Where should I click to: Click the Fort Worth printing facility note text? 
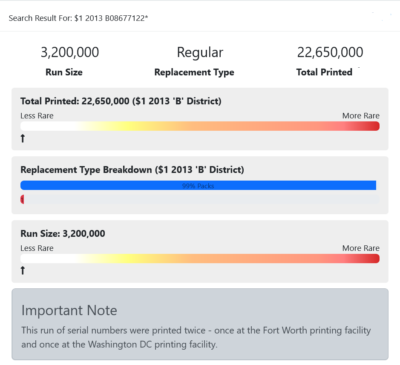pos(196,337)
